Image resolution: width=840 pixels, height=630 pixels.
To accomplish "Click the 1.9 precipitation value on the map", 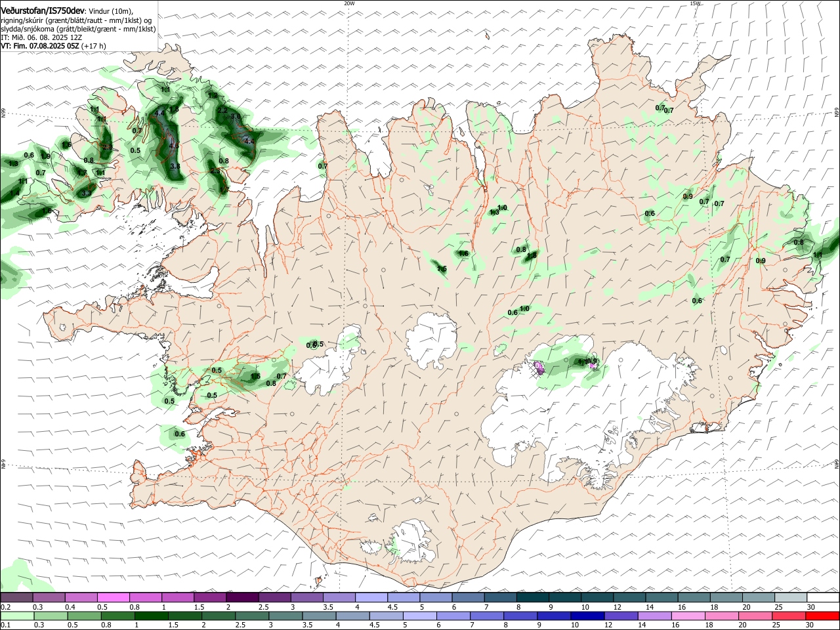I will [x=45, y=156].
